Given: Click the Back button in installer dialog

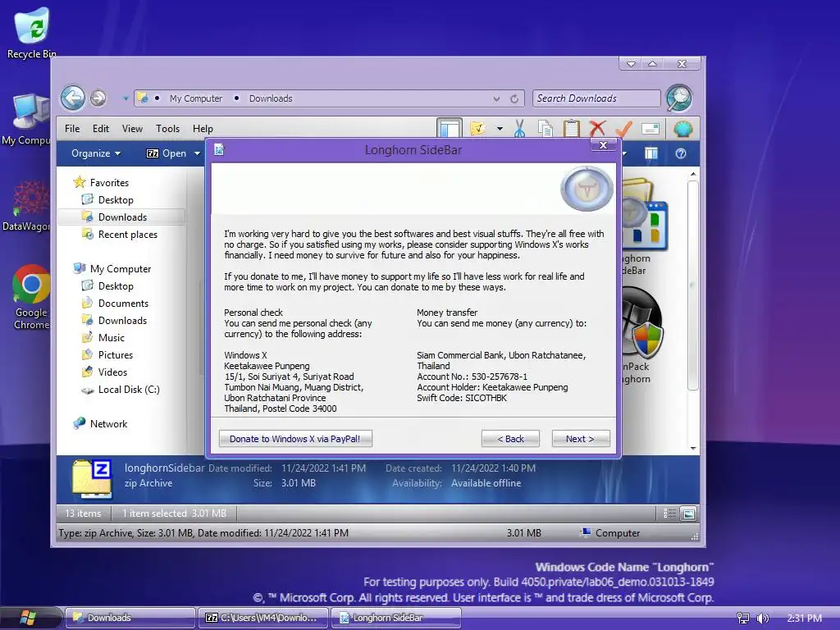Looking at the screenshot, I should [x=510, y=439].
